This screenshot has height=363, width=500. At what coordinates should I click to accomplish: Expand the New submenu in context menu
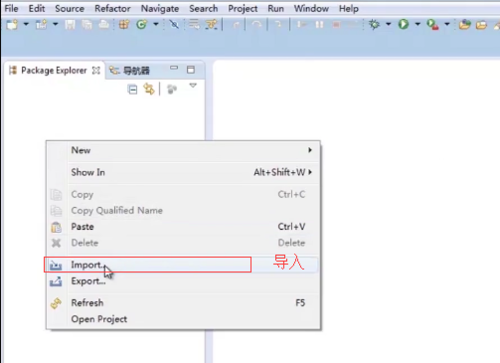tap(183, 150)
